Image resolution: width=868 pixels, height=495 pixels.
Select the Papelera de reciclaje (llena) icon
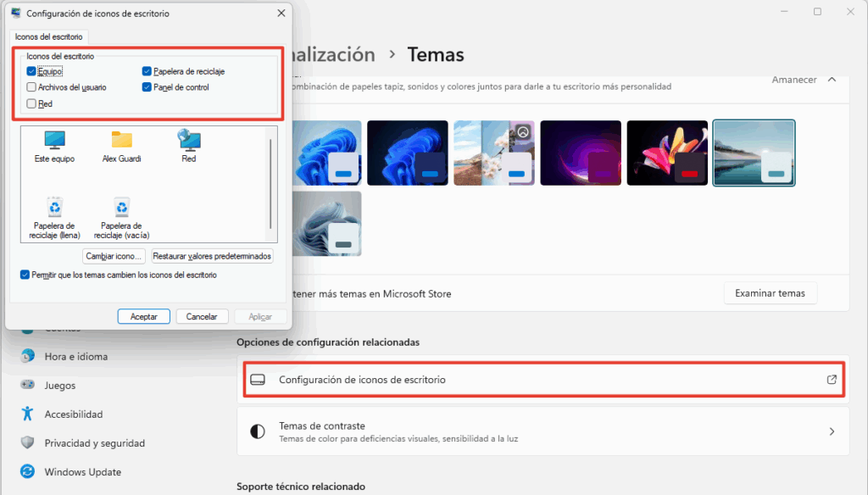click(54, 217)
